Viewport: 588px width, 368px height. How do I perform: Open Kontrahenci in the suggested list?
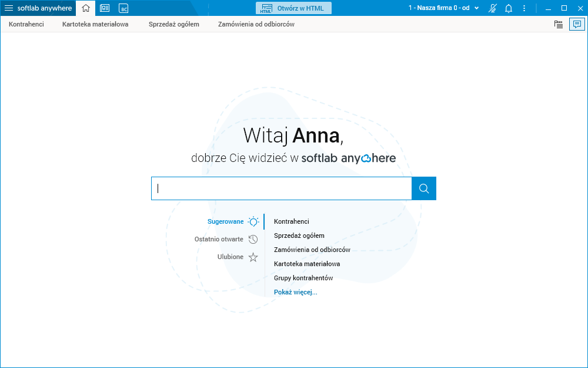point(292,221)
